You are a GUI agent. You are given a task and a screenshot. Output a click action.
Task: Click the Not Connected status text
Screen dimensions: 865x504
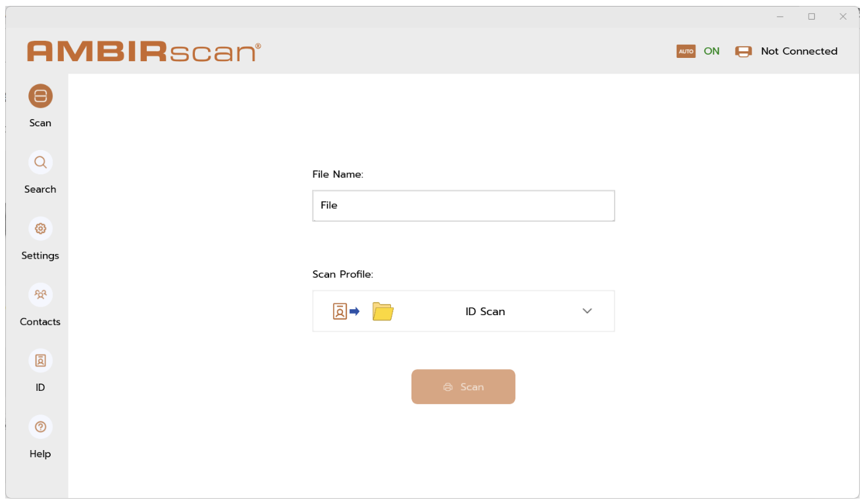(x=799, y=51)
